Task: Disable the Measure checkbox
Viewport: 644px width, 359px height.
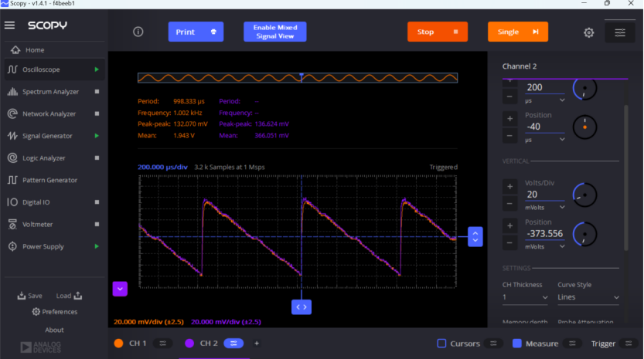Action: (517, 344)
